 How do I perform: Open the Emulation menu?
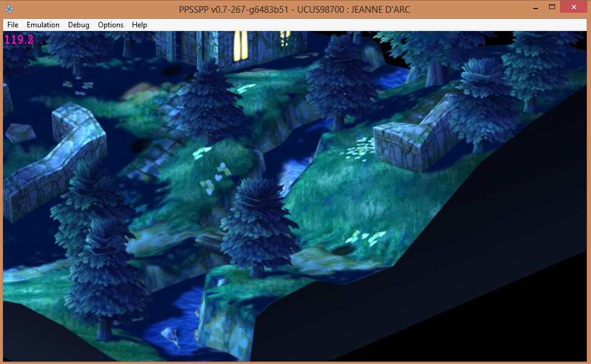pos(43,25)
